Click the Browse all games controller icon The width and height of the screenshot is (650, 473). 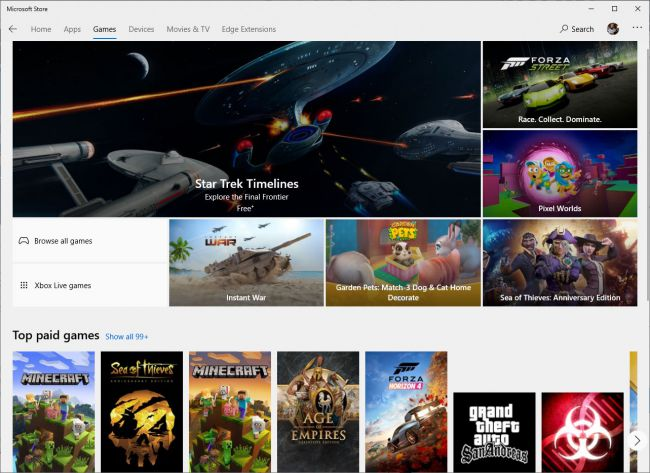pyautogui.click(x=24, y=241)
